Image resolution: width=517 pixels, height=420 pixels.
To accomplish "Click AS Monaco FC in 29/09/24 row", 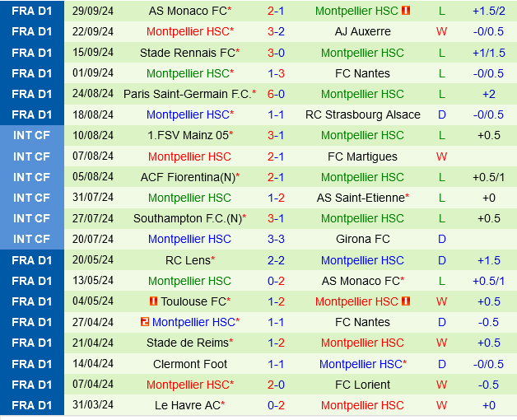I will pyautogui.click(x=188, y=11).
